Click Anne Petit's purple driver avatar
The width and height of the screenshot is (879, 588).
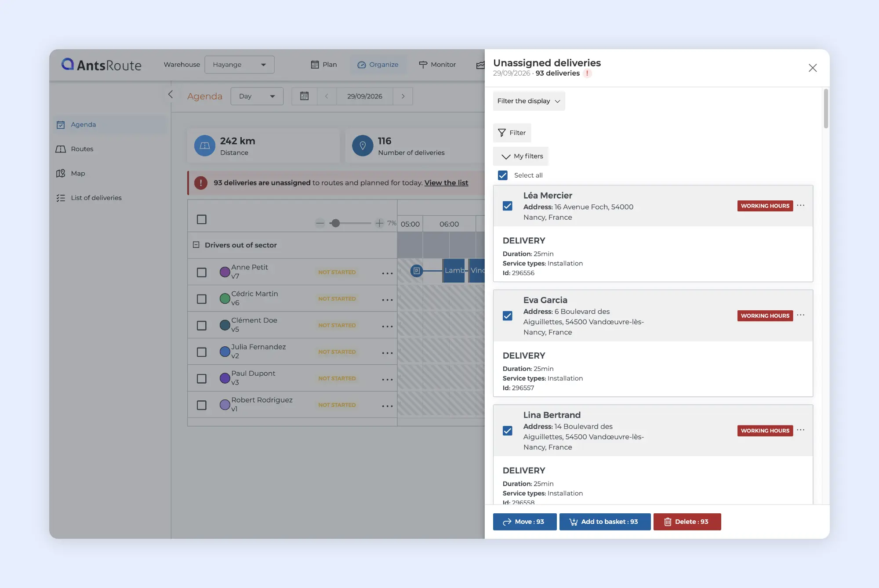[x=225, y=272]
